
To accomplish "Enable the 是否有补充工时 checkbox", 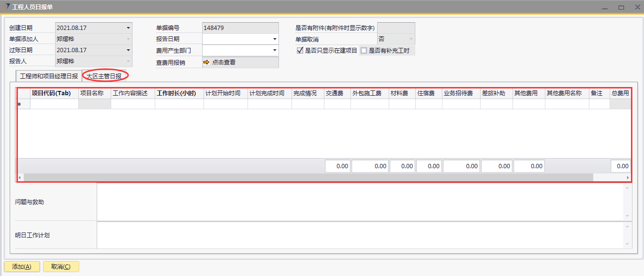I will point(364,50).
